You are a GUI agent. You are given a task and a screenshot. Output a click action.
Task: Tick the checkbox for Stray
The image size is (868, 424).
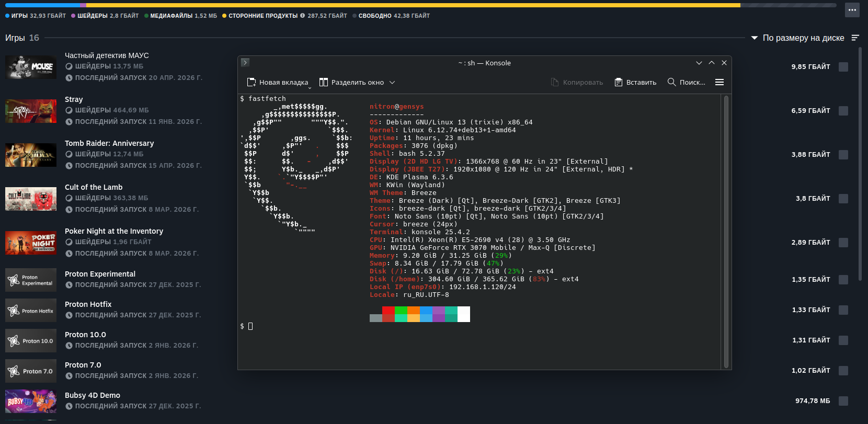point(843,111)
